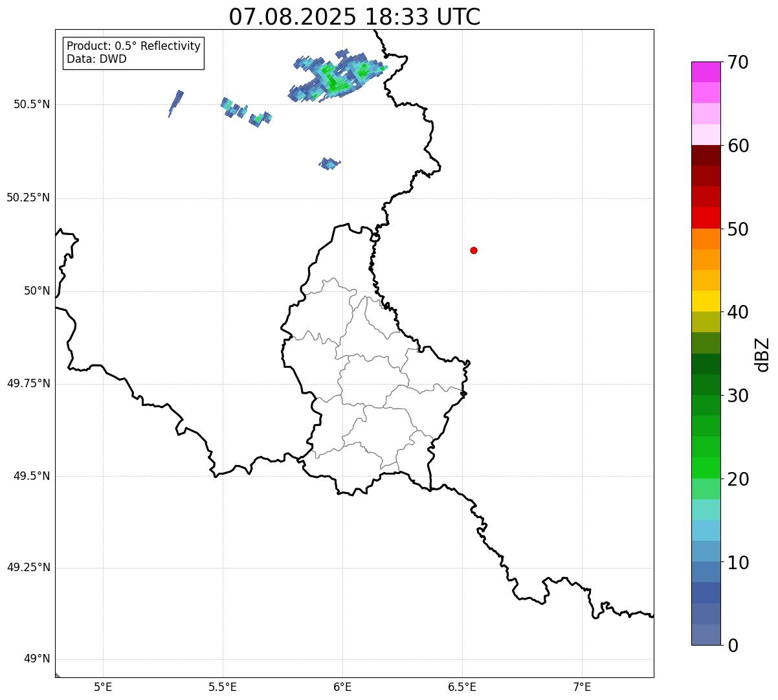Click the 60 colorbar tick label
Viewport: 778px width, 700px height.
738,146
